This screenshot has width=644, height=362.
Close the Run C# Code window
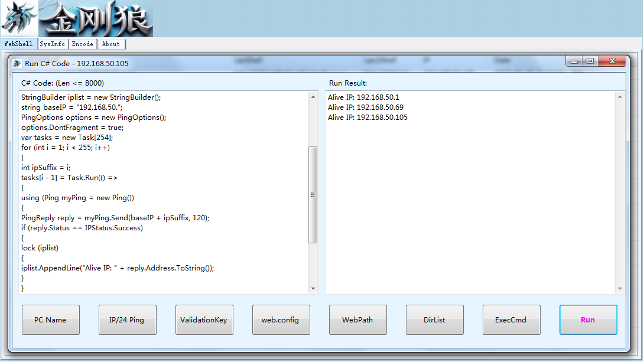[x=612, y=61]
